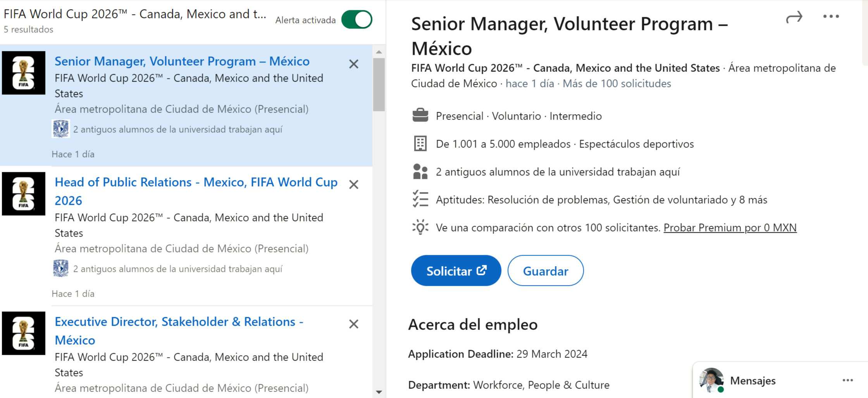Viewport: 868px width, 398px height.
Task: Click 'Department: Workforce, People & Culture' text
Action: click(x=509, y=385)
